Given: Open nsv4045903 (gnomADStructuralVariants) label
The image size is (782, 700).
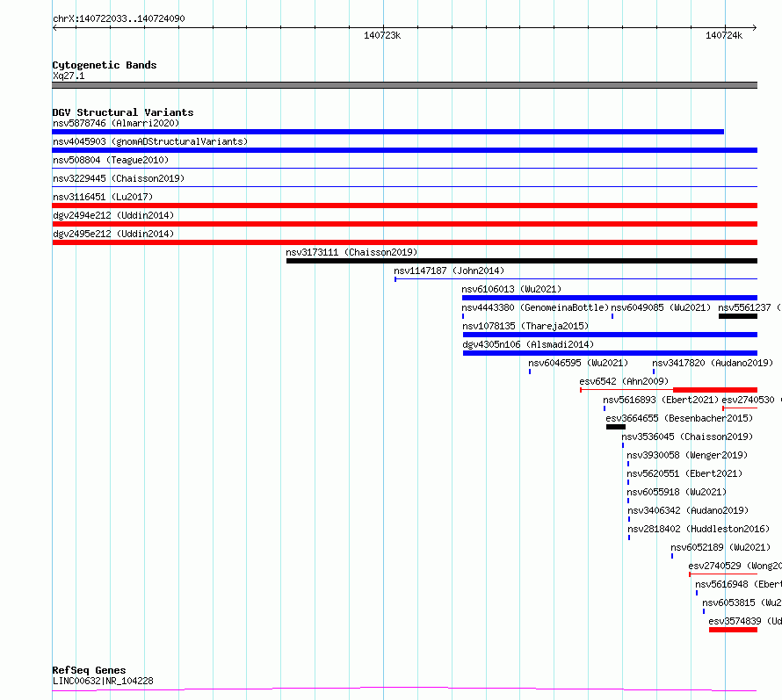Looking at the screenshot, I should click(150, 141).
